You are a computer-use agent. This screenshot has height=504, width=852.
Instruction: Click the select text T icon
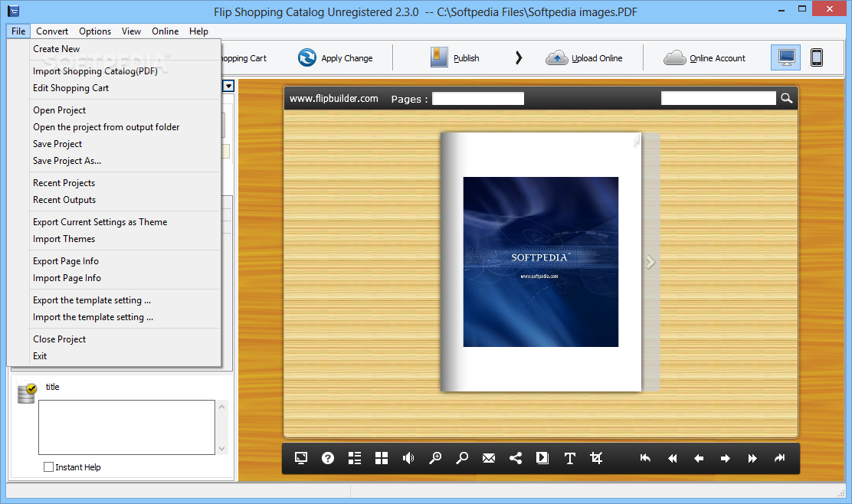569,458
